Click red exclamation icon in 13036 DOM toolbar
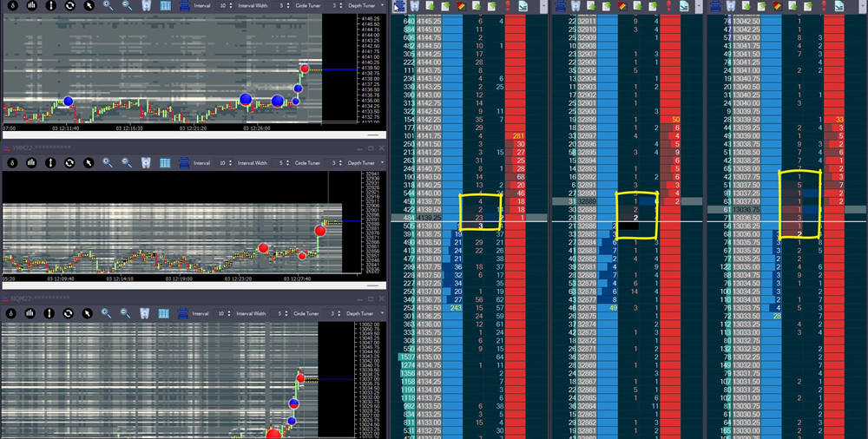Viewport: 868px width, 439px height. pyautogui.click(x=825, y=6)
